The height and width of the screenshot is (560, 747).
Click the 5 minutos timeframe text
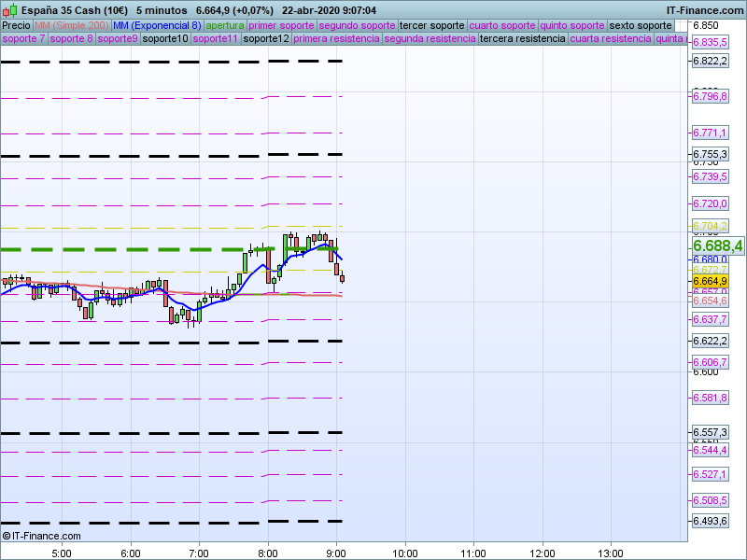coord(162,9)
